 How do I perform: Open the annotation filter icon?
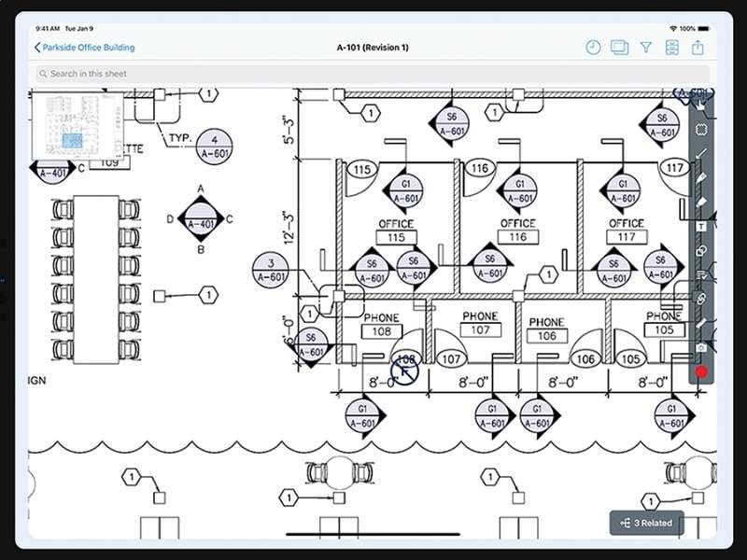click(644, 47)
